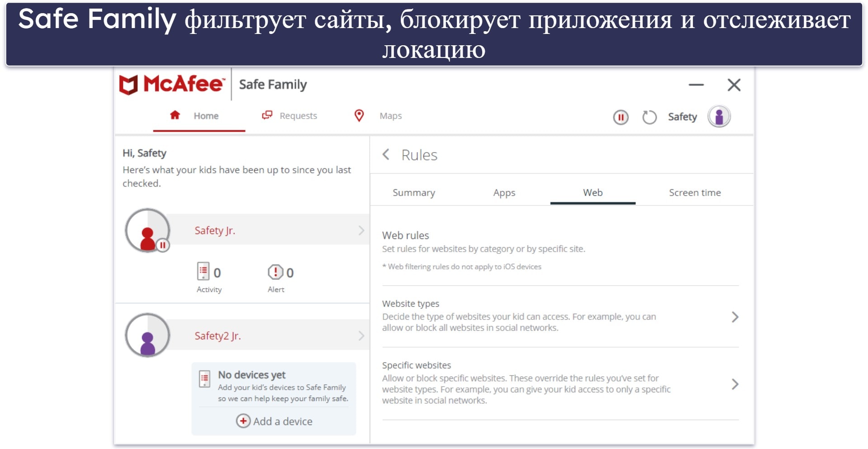Select Safety2 Jr. avatar picture

click(x=147, y=335)
